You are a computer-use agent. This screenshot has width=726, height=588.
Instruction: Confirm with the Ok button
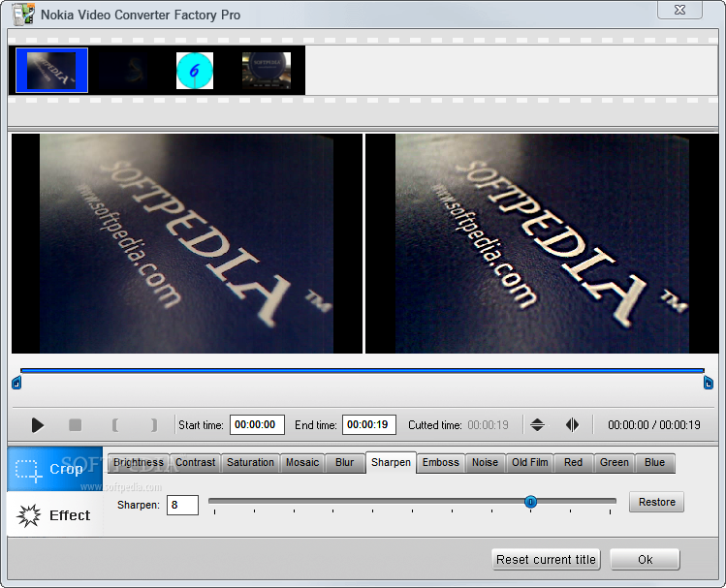click(645, 560)
